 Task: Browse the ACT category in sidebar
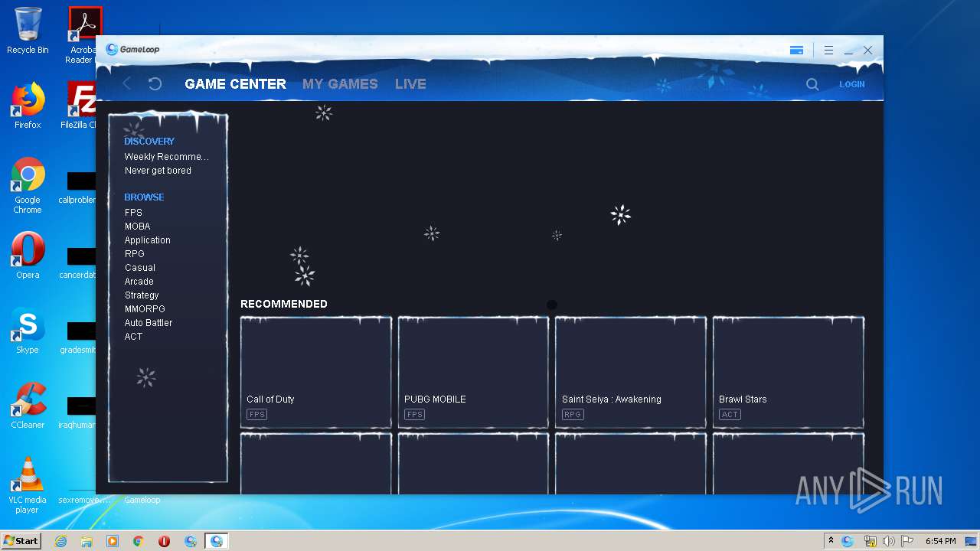click(x=133, y=337)
